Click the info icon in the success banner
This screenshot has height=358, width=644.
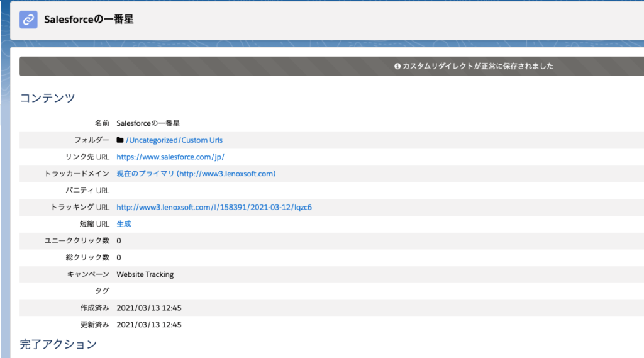(397, 66)
